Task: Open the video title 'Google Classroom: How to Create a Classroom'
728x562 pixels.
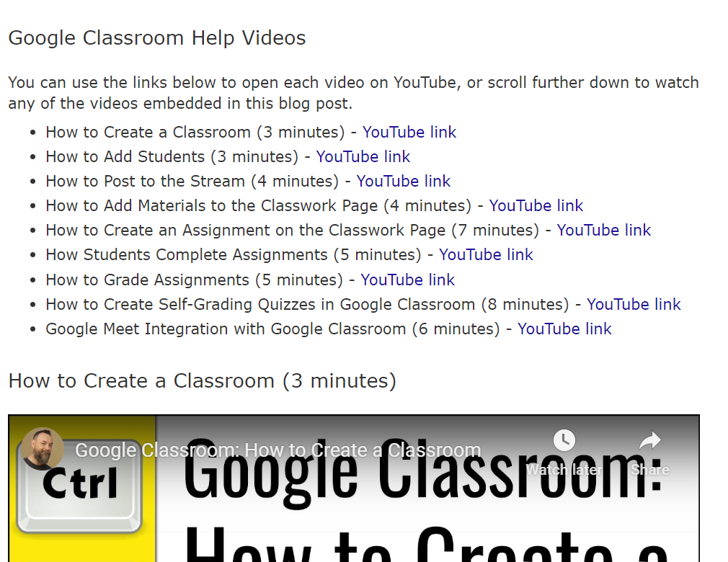Action: click(278, 450)
